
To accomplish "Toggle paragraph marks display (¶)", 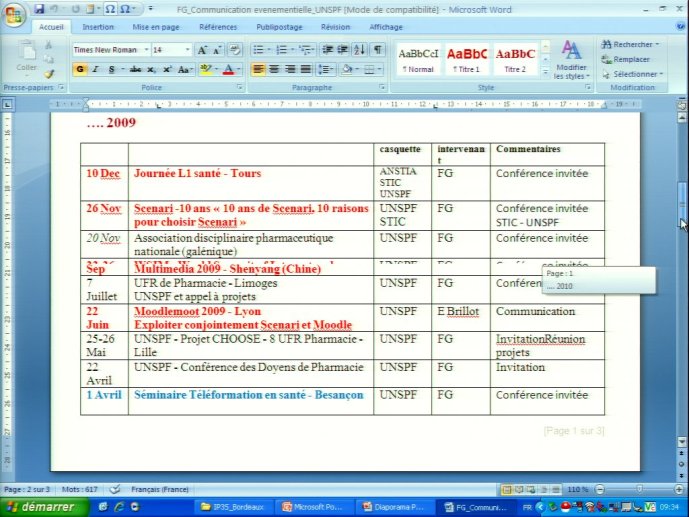I will coord(377,50).
